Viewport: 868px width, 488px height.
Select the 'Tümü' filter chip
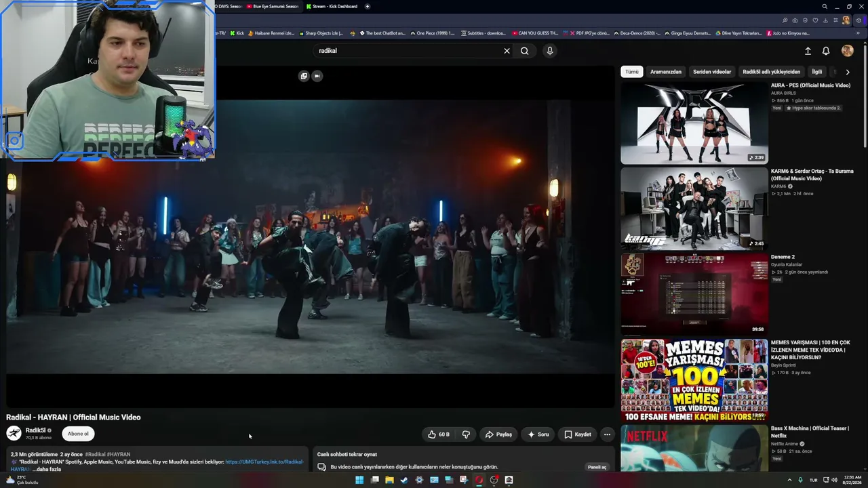click(631, 72)
